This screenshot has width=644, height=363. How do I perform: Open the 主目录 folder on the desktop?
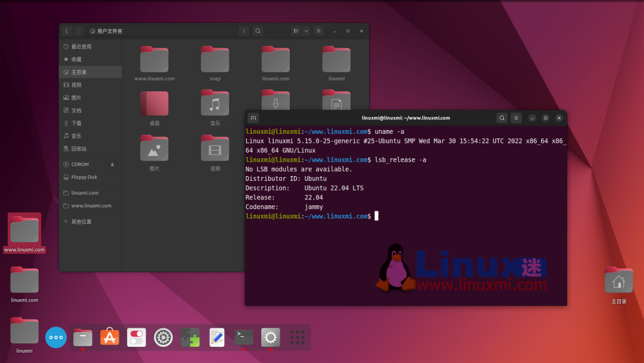pyautogui.click(x=618, y=279)
